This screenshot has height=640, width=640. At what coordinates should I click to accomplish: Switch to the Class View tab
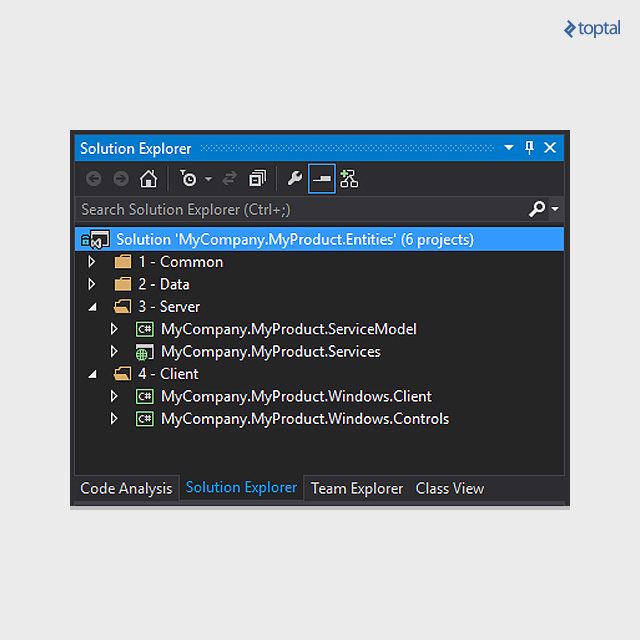tap(449, 489)
